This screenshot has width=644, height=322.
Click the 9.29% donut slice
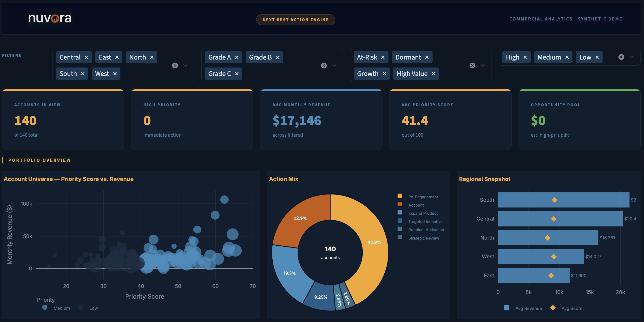coord(321,296)
